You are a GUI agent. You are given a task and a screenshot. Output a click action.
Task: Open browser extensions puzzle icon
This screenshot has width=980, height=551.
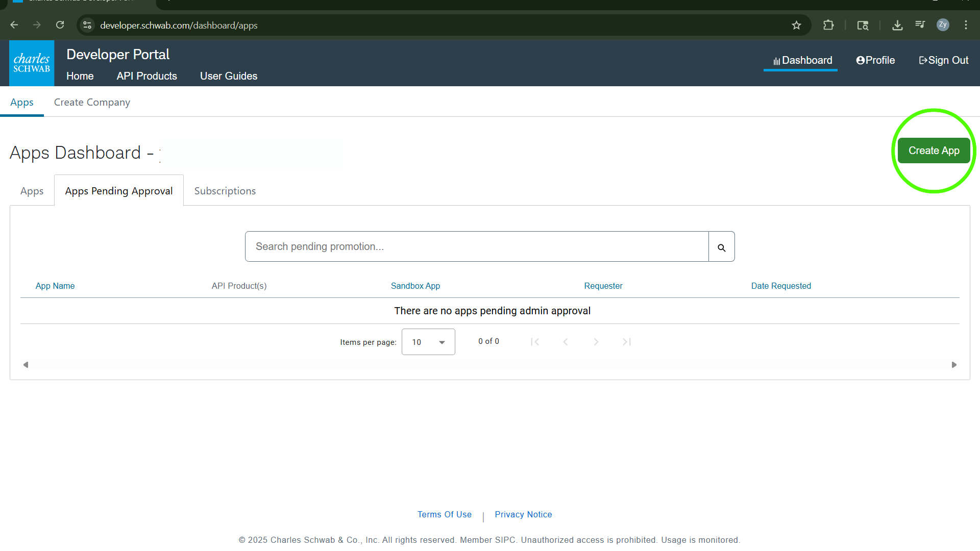pyautogui.click(x=828, y=25)
